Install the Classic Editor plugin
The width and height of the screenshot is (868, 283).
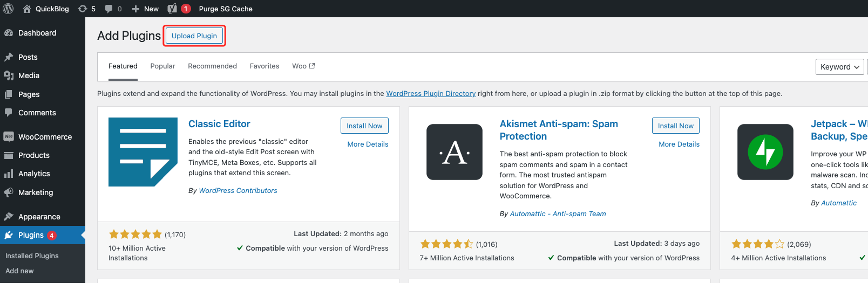coord(364,126)
